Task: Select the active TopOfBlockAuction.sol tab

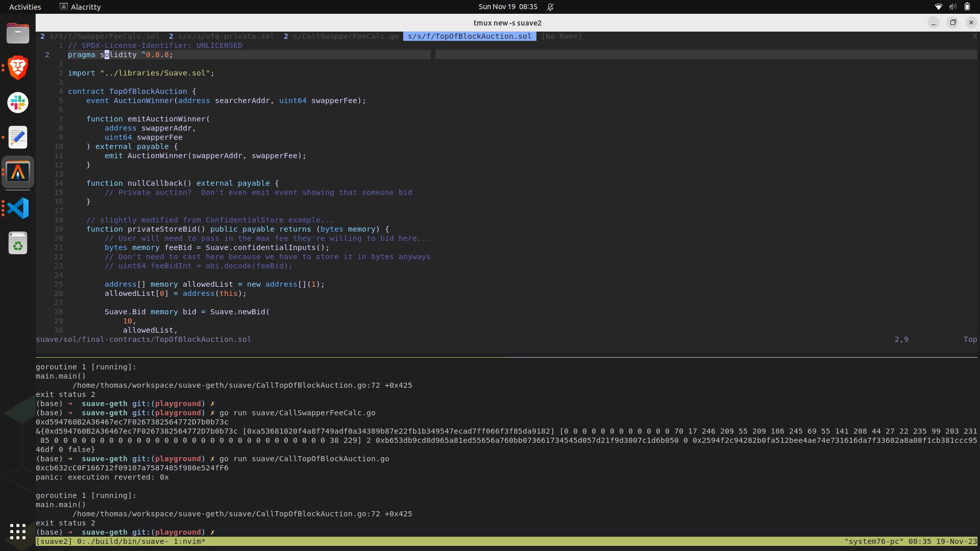Action: click(x=470, y=36)
